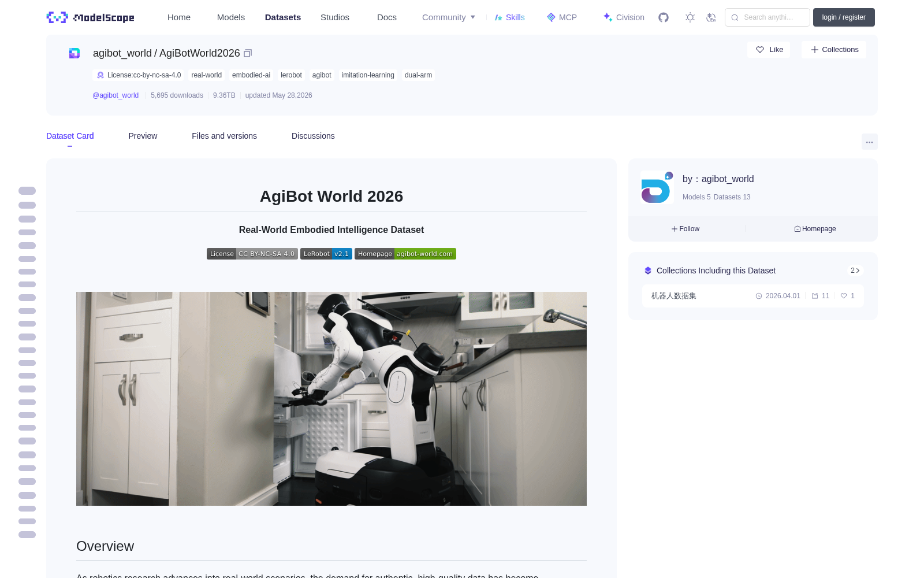Open the 机器人数据集 collection
924x578 pixels.
point(753,296)
